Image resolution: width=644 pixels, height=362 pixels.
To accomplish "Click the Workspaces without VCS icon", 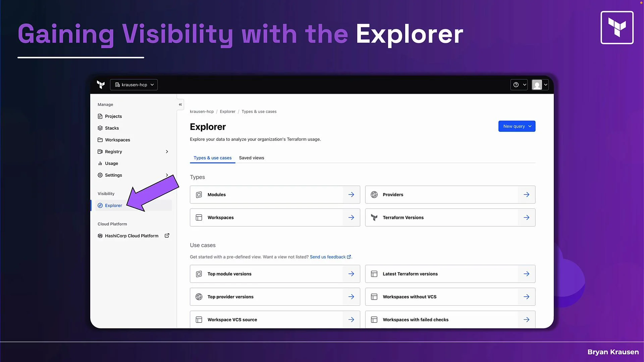I will 374,297.
